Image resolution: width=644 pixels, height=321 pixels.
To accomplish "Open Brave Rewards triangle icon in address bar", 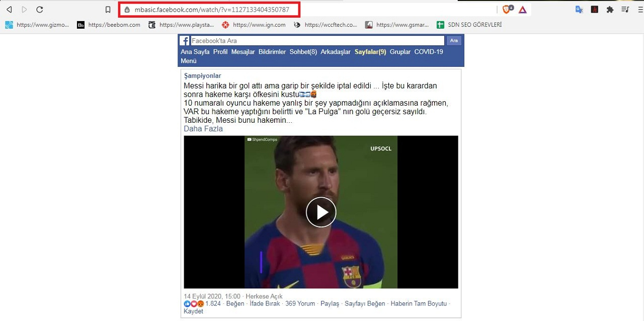I will click(x=523, y=9).
